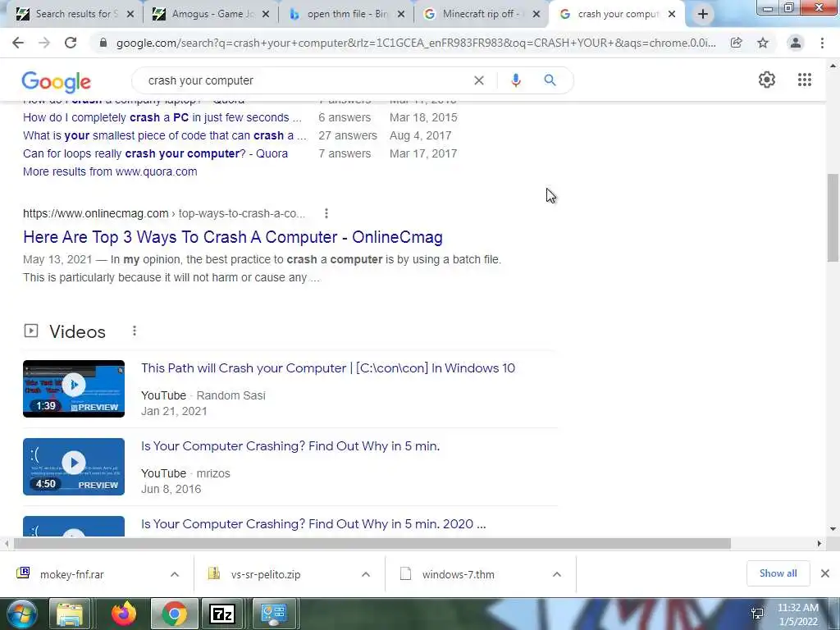Click the taskbar clock 11:32 AM

797,608
